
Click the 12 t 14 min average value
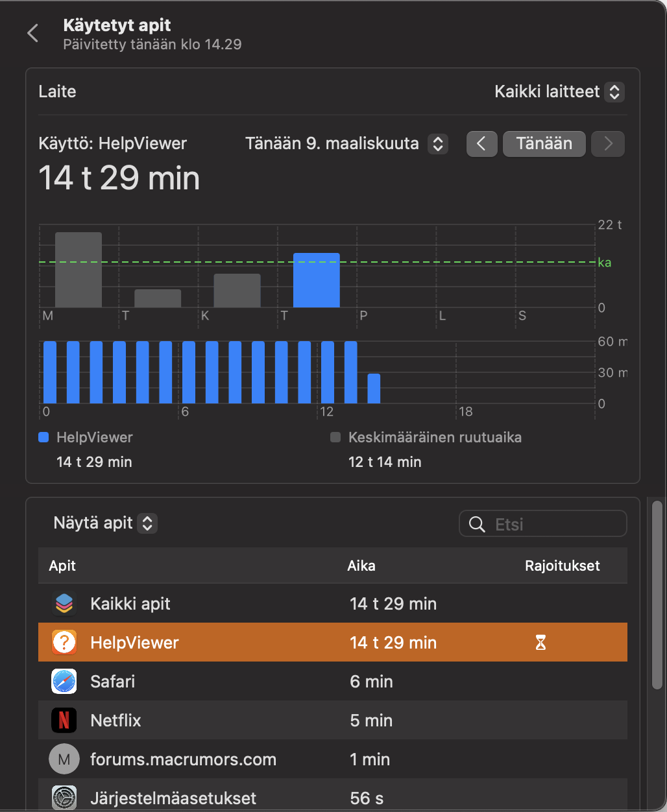(x=385, y=462)
